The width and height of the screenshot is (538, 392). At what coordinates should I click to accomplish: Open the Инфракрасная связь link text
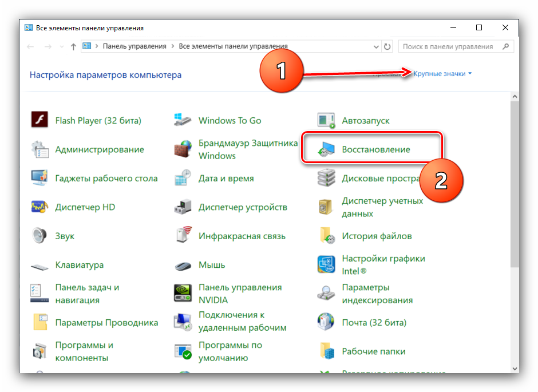point(242,236)
